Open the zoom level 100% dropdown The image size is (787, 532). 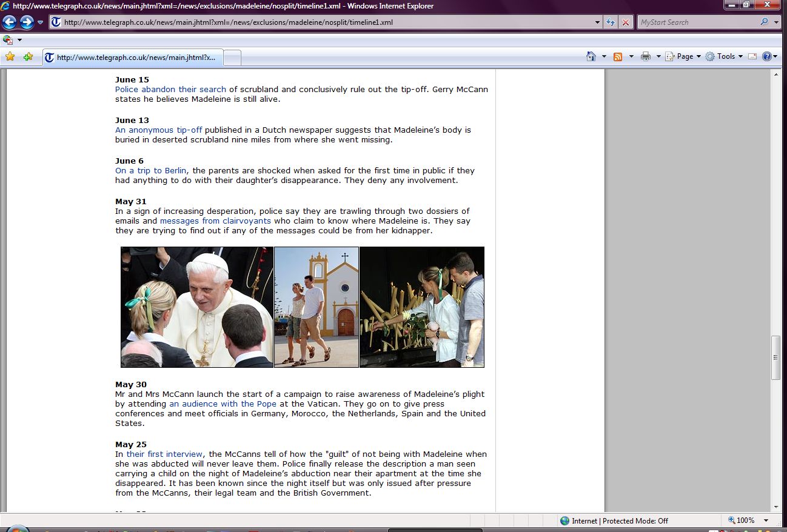[766, 520]
